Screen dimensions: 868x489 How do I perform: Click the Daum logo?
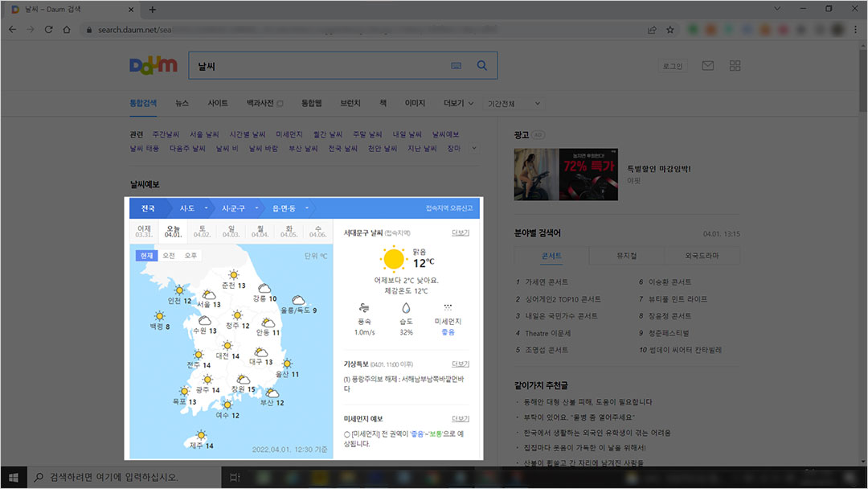(154, 65)
